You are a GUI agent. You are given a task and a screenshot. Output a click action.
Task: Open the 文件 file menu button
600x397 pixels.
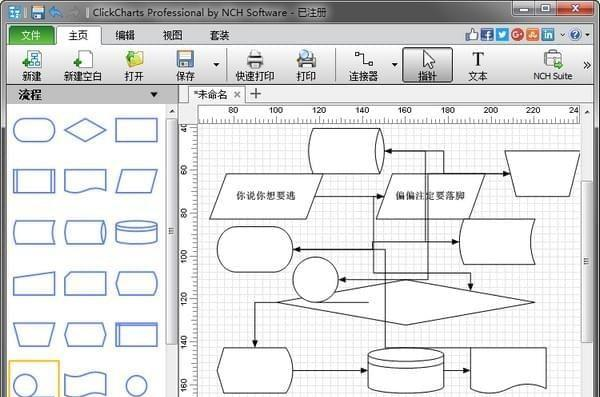tap(31, 35)
